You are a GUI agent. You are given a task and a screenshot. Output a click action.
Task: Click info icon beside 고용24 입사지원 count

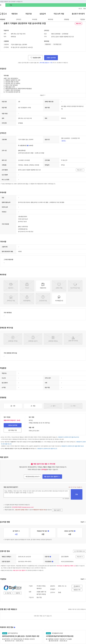click(75, 531)
